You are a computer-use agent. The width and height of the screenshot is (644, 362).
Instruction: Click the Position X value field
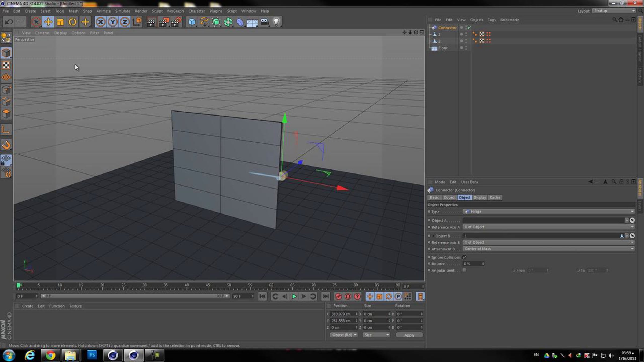pos(343,314)
